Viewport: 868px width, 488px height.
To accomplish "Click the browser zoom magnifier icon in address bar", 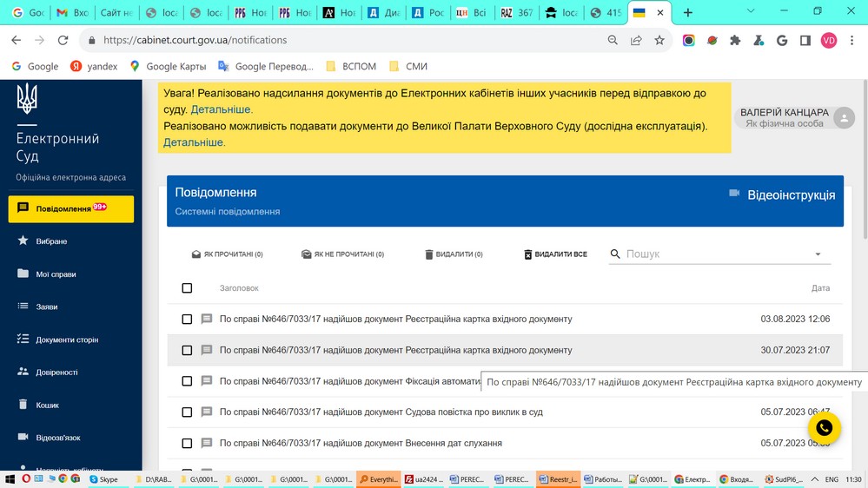I will point(613,40).
